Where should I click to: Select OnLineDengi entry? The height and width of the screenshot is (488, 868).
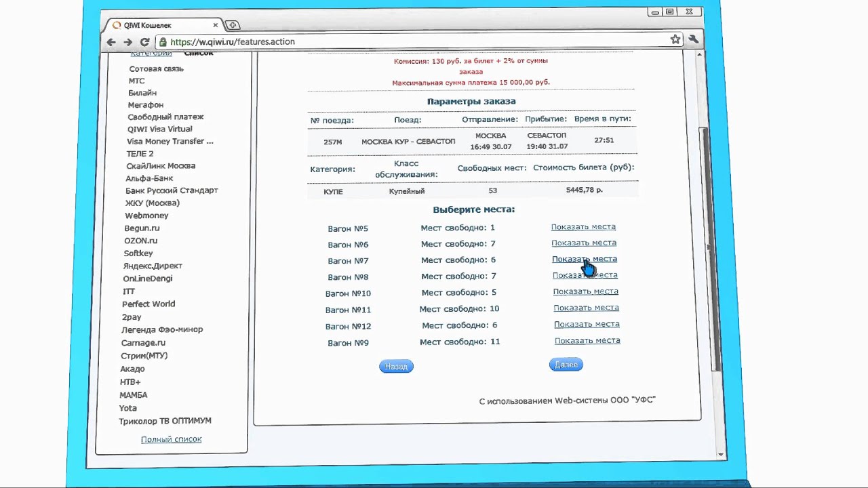coord(148,279)
